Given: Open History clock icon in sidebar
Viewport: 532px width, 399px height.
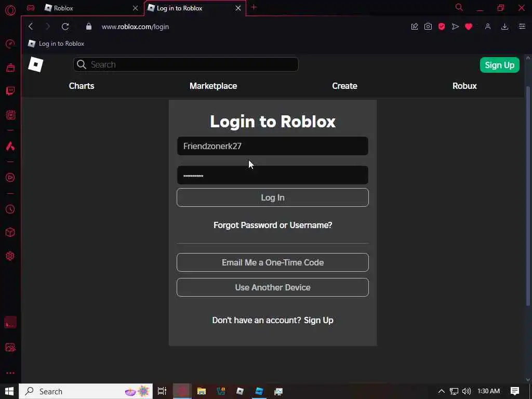Looking at the screenshot, I should [x=10, y=209].
